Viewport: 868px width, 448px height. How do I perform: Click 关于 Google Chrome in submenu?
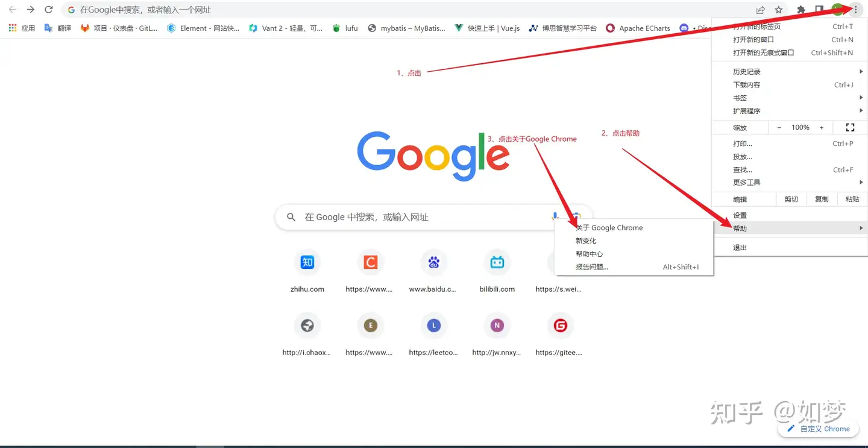point(634,227)
